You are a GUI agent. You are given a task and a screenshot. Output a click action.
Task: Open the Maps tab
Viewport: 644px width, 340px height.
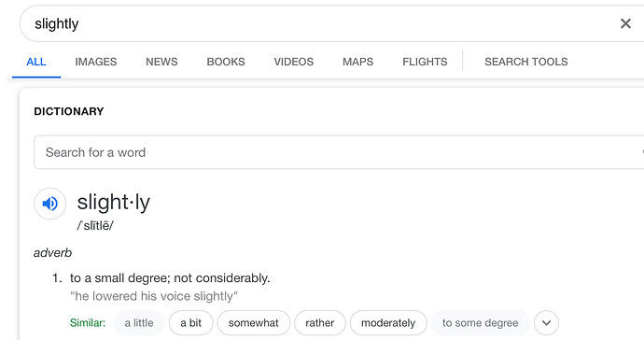(x=357, y=62)
